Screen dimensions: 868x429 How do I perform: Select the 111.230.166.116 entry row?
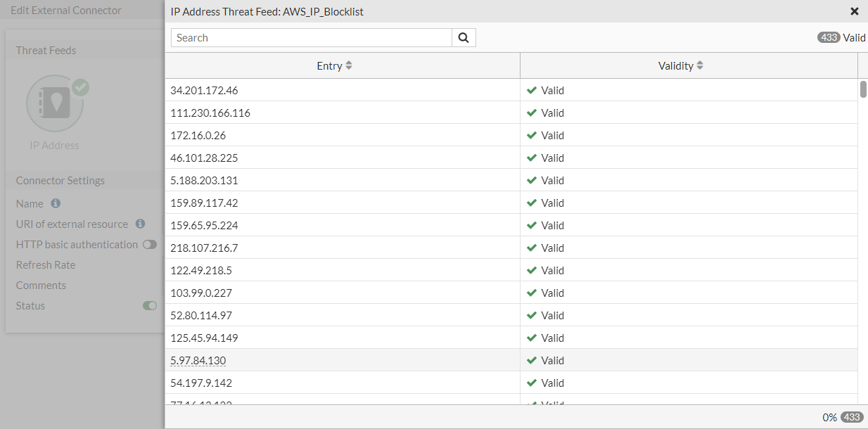point(210,113)
